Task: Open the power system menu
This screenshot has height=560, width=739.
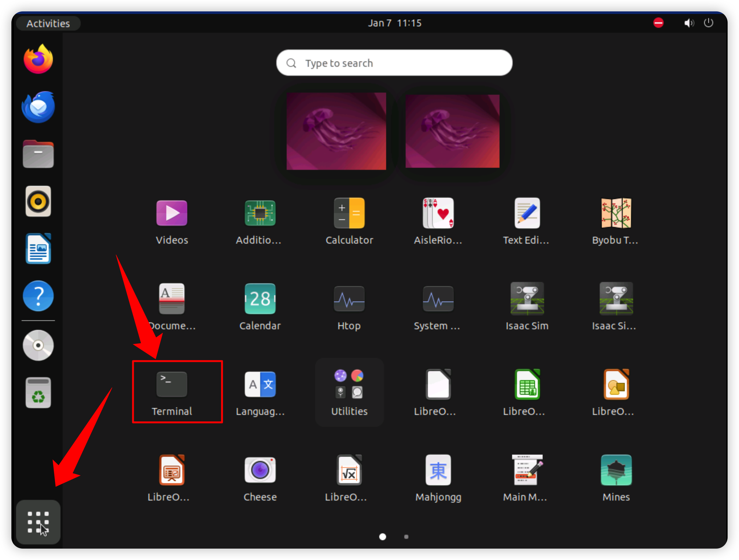Action: (708, 23)
